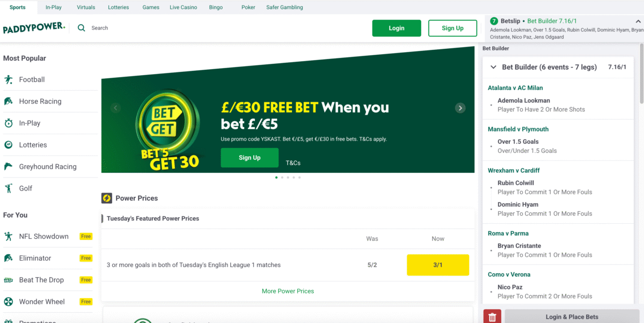Go to previous promo banner slide
Screen dimensions: 644x323
click(115, 108)
